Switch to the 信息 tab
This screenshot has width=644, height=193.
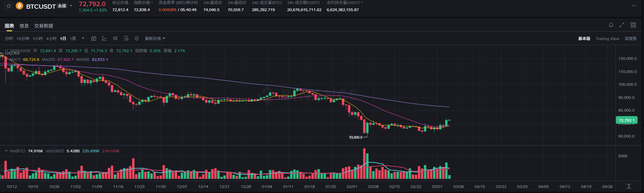(24, 26)
